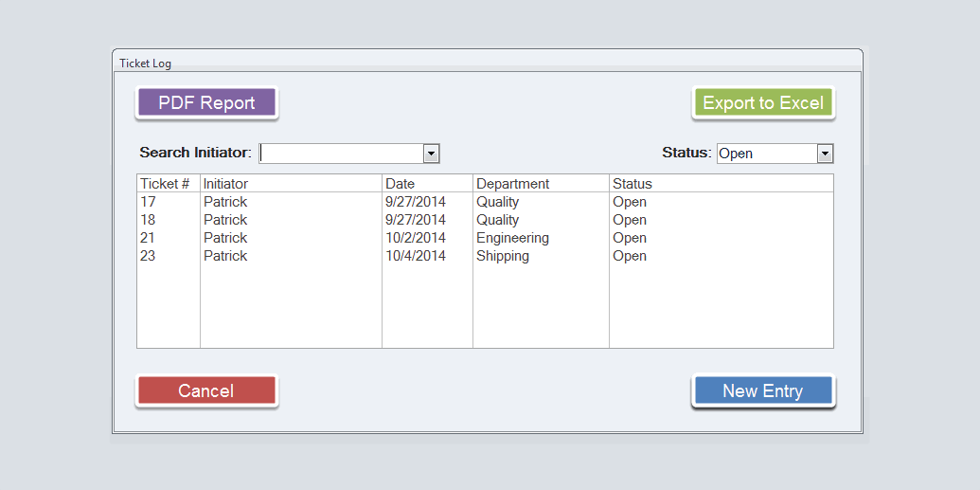Viewport: 980px width, 490px height.
Task: Click the Status combo box showing Open
Action: tap(766, 154)
